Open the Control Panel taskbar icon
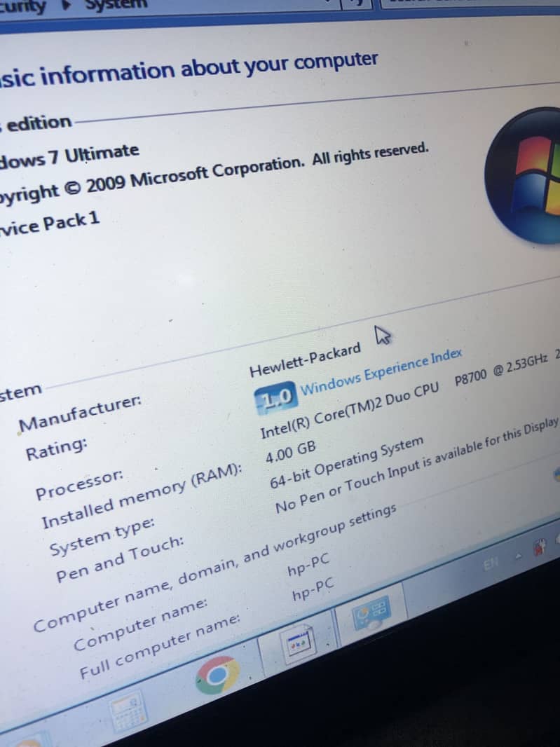Image resolution: width=560 pixels, height=747 pixels. (x=371, y=612)
